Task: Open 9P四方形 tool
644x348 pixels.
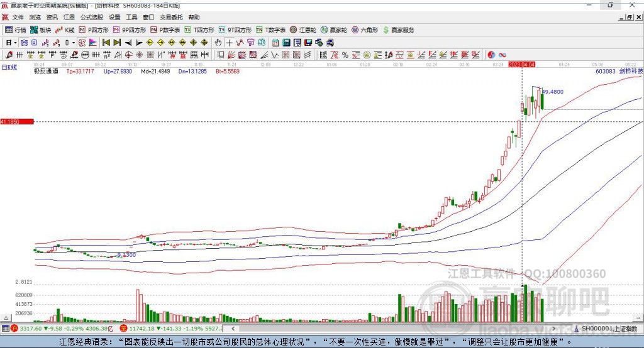Action: click(x=130, y=30)
